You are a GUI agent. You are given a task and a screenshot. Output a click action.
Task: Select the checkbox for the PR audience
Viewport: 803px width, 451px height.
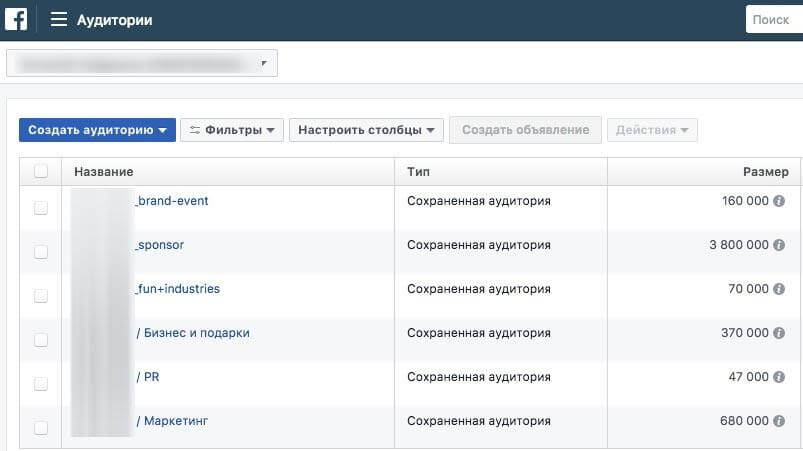41,384
